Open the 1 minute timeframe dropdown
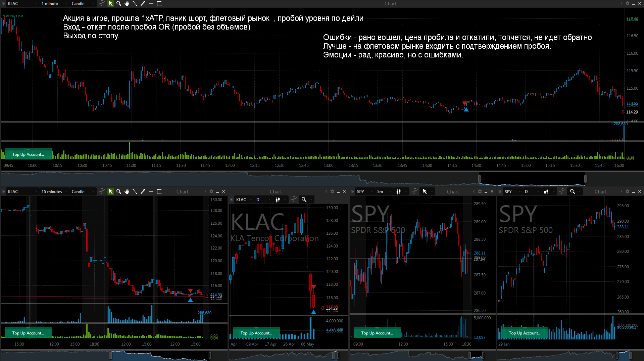This screenshot has width=644, height=361. [x=54, y=4]
